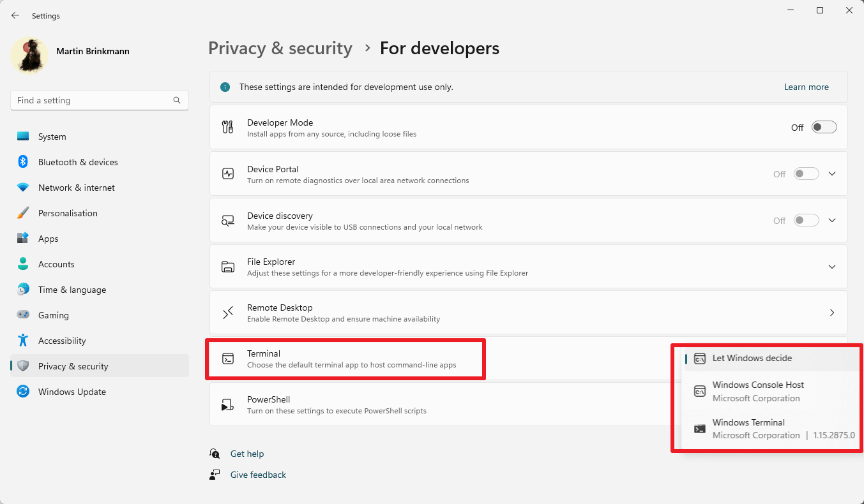Click the Remote Desktop arrows icon
The width and height of the screenshot is (864, 504).
(x=228, y=313)
